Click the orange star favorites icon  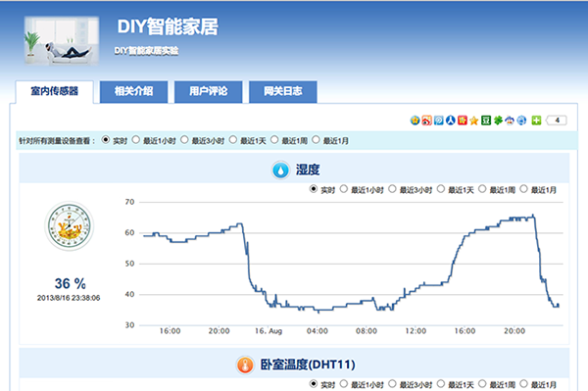[x=474, y=120]
